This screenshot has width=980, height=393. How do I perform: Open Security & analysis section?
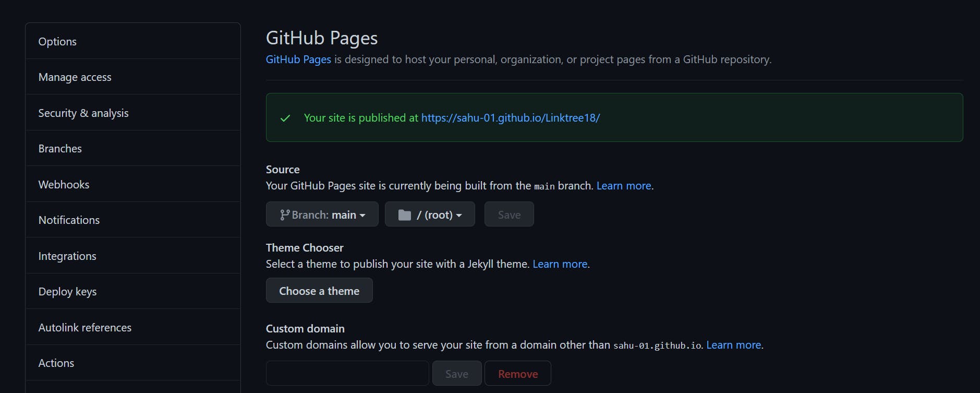[x=133, y=113]
